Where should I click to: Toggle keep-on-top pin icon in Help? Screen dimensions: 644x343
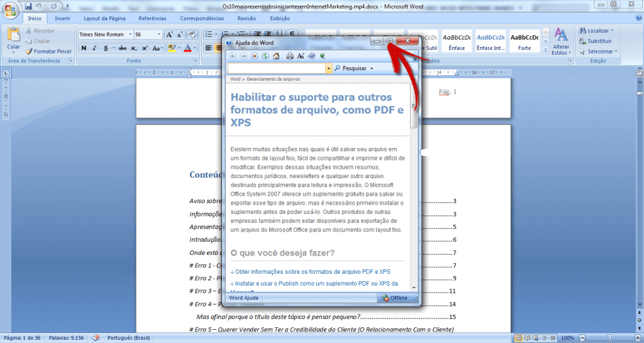323,56
